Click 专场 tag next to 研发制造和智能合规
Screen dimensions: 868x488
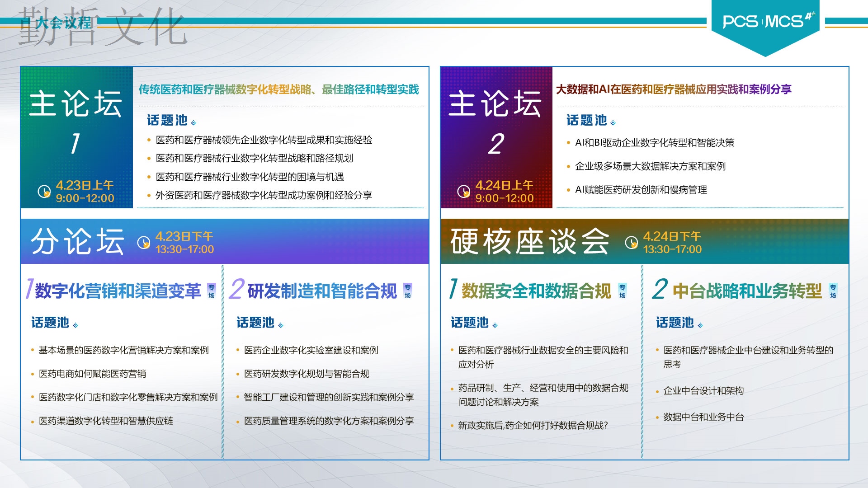(x=408, y=291)
